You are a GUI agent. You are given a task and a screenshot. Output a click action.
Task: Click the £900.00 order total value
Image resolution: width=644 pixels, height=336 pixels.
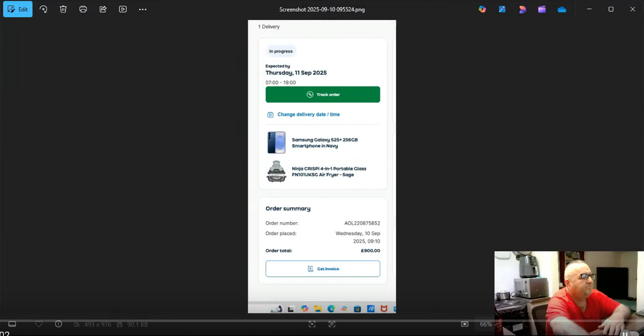point(371,251)
